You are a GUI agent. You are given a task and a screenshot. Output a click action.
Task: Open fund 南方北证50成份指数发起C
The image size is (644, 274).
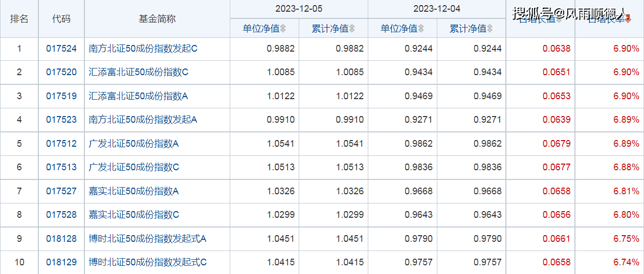(x=143, y=49)
